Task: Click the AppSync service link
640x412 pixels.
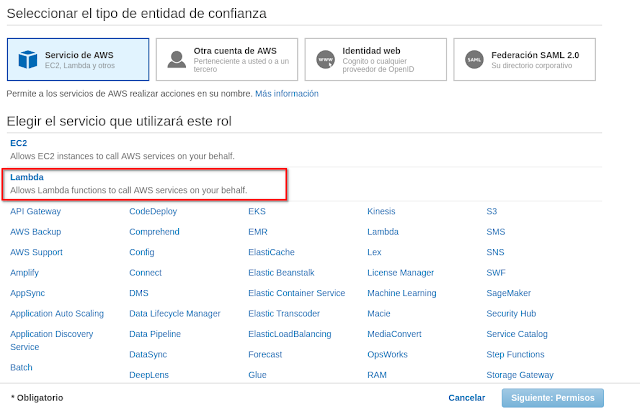Action: coord(27,293)
